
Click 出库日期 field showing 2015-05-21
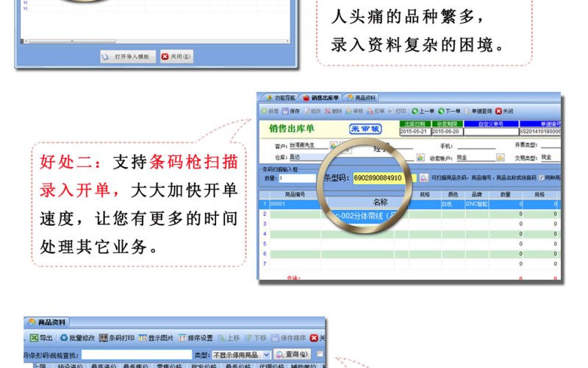414,132
